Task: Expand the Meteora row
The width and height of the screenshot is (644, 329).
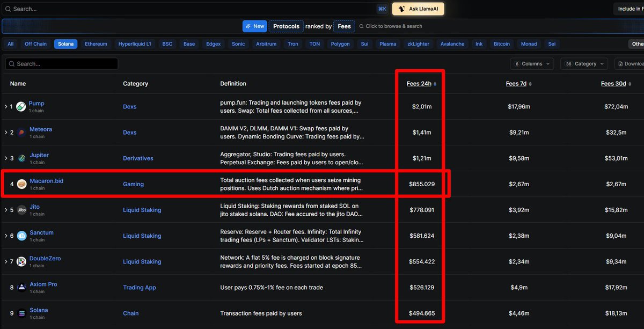Action: click(x=6, y=133)
